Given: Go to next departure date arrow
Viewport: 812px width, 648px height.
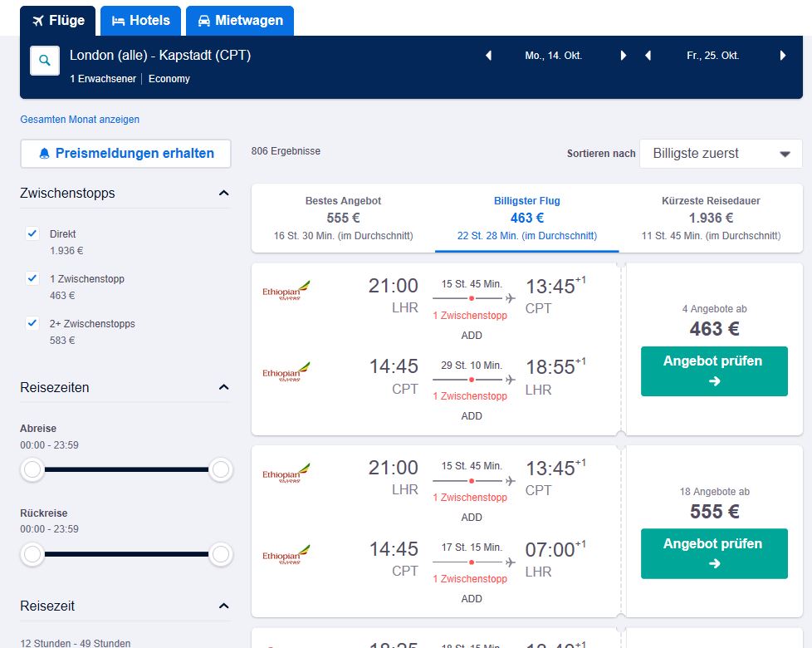Looking at the screenshot, I should click(x=624, y=56).
